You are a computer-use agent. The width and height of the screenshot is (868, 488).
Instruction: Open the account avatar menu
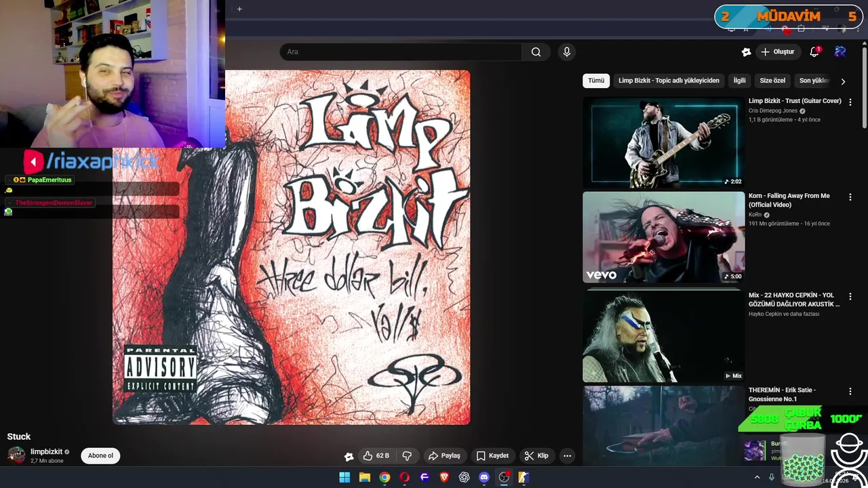[x=840, y=52]
